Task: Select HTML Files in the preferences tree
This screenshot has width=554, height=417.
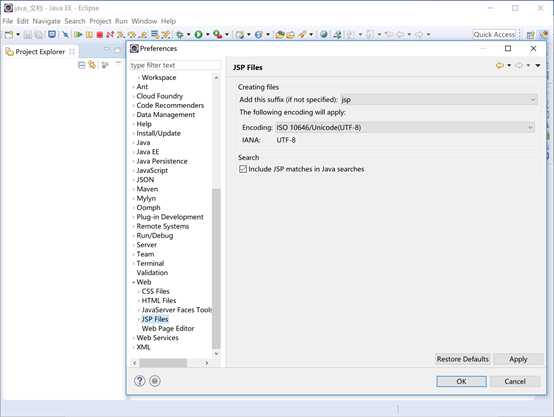Action: tap(159, 300)
